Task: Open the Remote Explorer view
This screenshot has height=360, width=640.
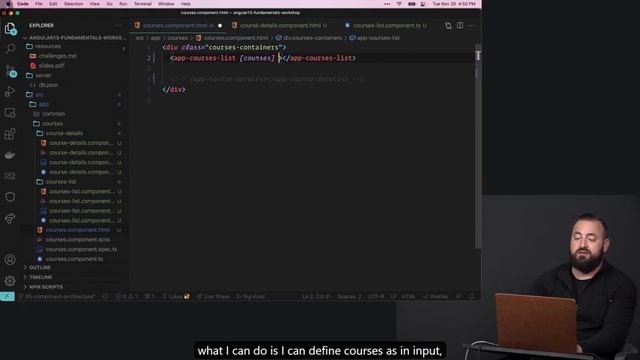Action: (10, 113)
